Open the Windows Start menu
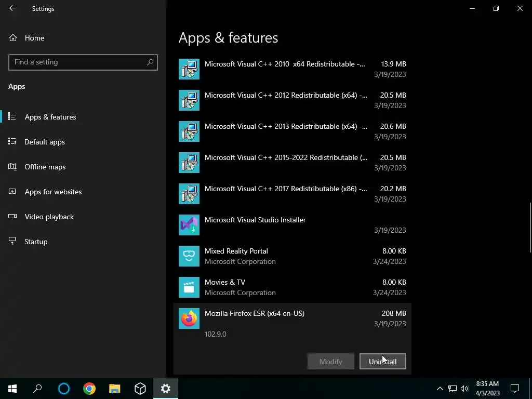Viewport: 532px width, 399px height. pyautogui.click(x=12, y=389)
